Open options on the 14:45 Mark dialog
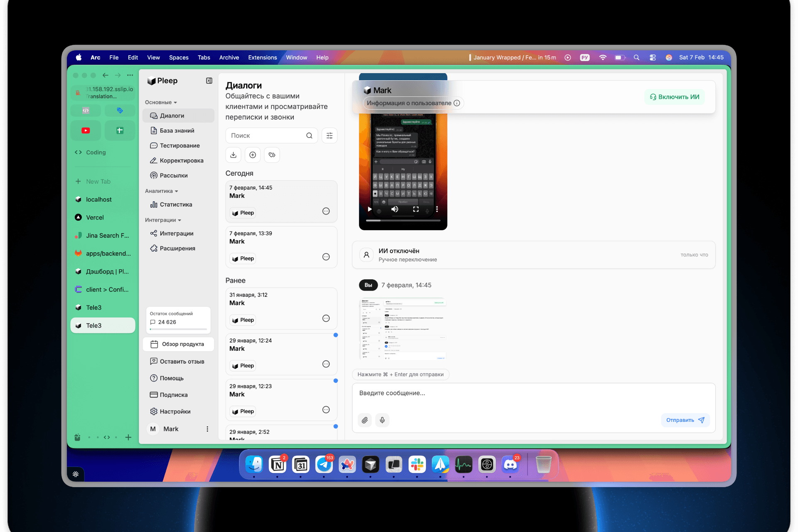Screen dimensions: 798x532 point(326,211)
